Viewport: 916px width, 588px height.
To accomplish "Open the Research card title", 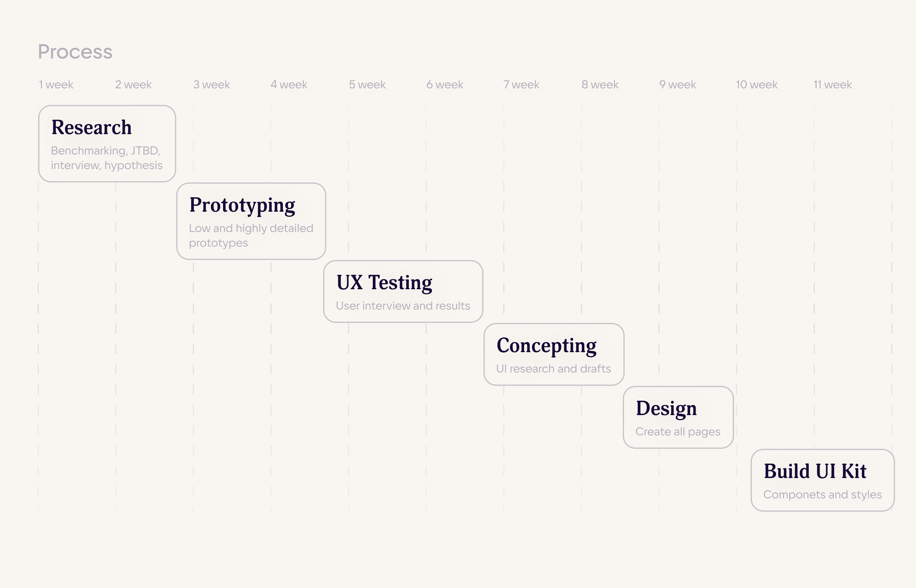I will click(92, 127).
